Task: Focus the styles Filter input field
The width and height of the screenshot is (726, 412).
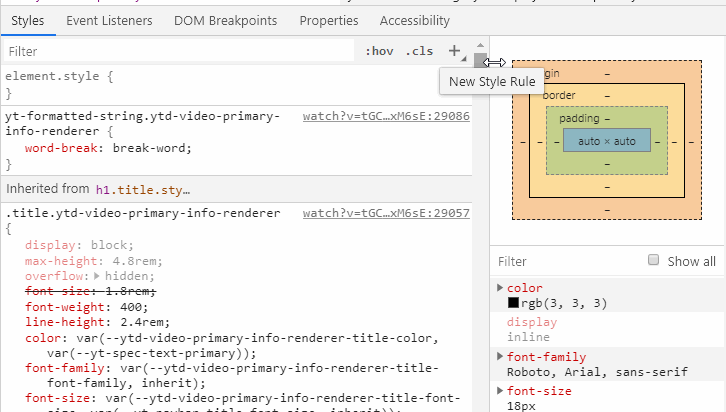Action: [179, 51]
